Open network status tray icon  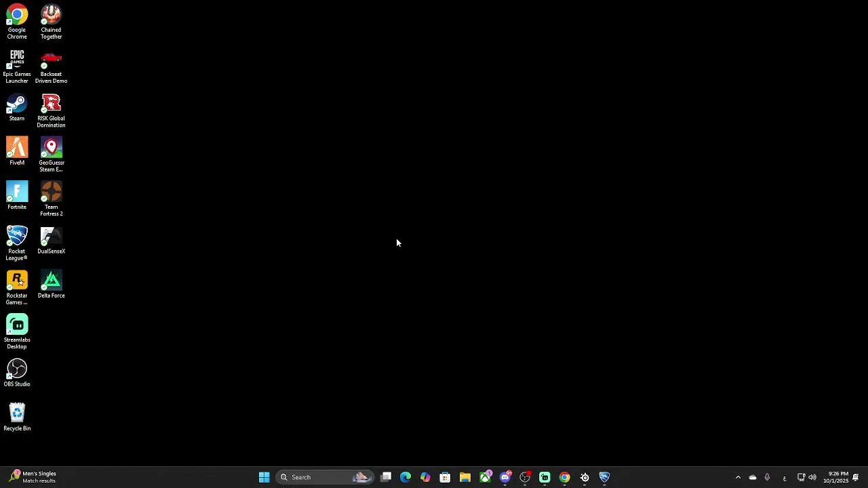(801, 477)
